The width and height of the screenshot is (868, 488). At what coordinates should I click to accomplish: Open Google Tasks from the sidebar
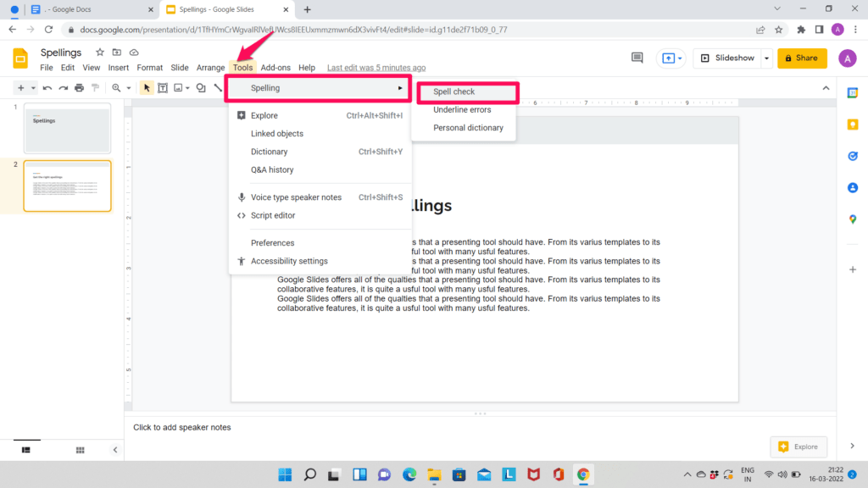tap(853, 156)
